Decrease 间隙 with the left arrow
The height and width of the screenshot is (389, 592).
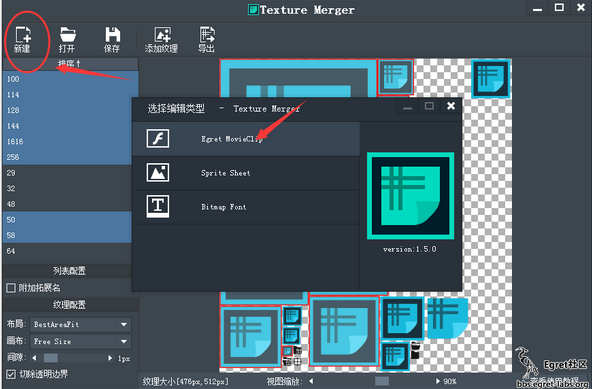[x=34, y=358]
